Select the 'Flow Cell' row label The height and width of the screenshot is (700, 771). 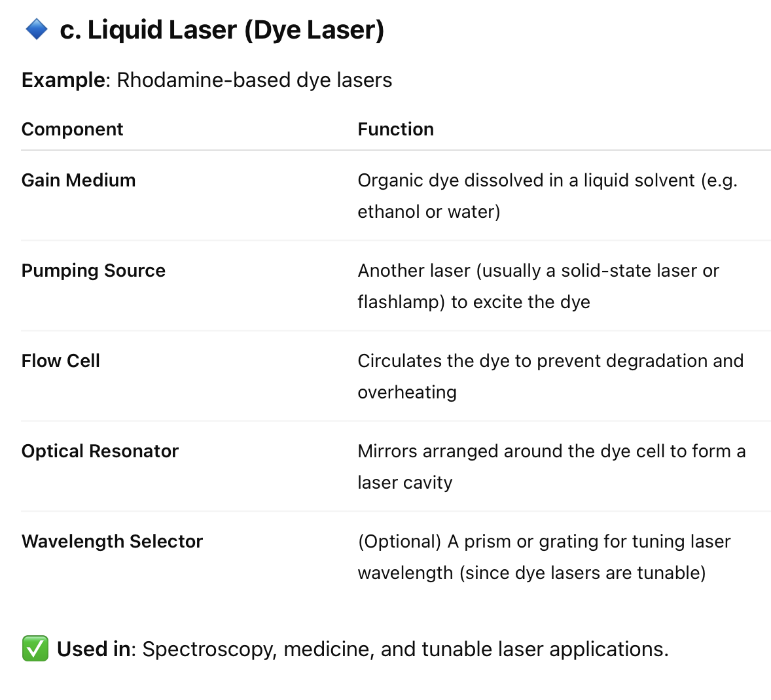(x=61, y=361)
